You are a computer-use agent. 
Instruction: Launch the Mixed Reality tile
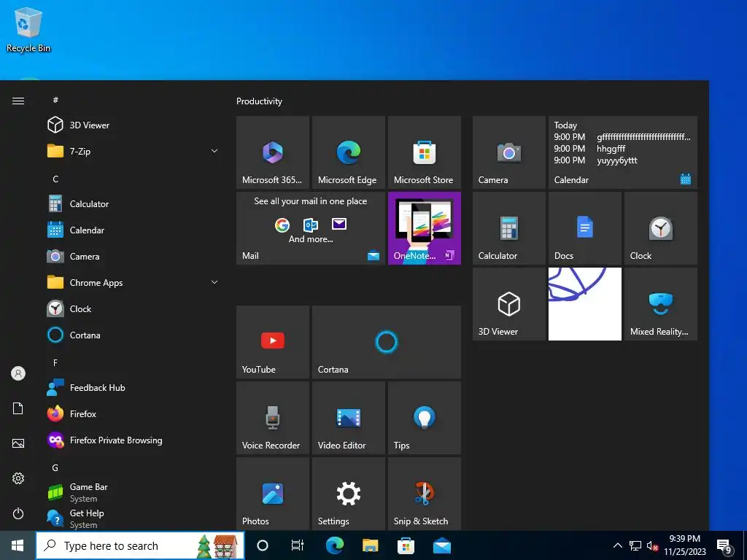pyautogui.click(x=661, y=304)
